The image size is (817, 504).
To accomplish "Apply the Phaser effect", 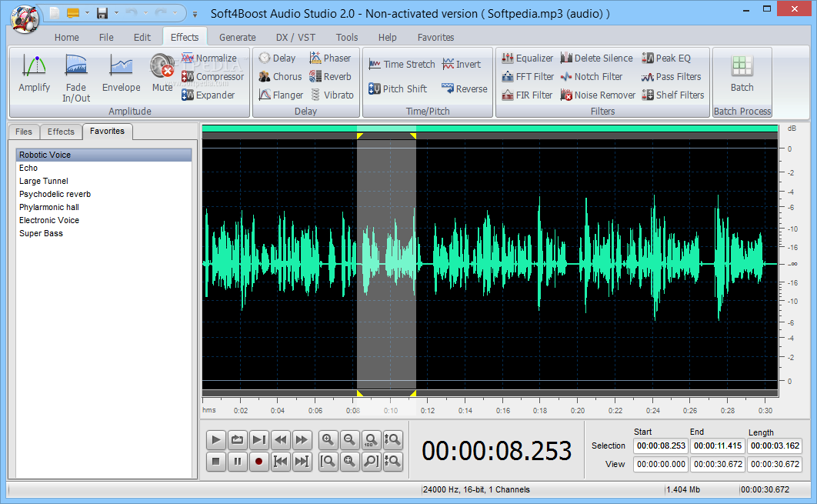I will 330,58.
